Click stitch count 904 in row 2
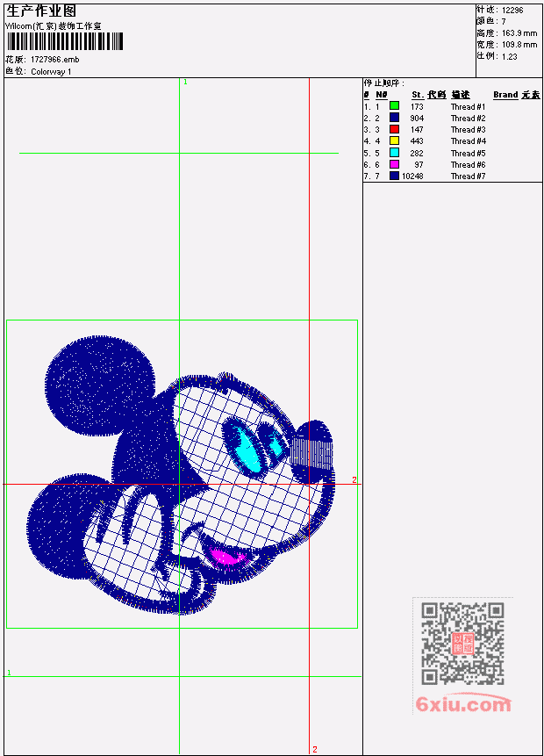Screen dimensions: 544x756 (x=417, y=119)
